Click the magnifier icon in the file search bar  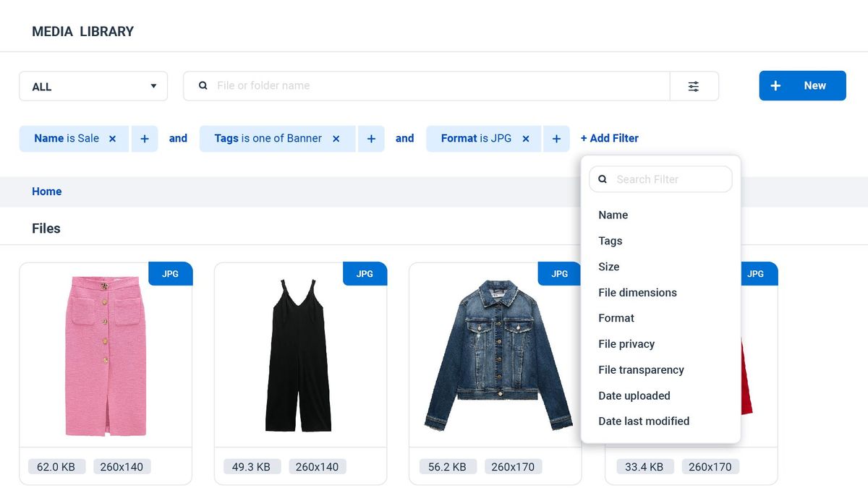pos(203,86)
